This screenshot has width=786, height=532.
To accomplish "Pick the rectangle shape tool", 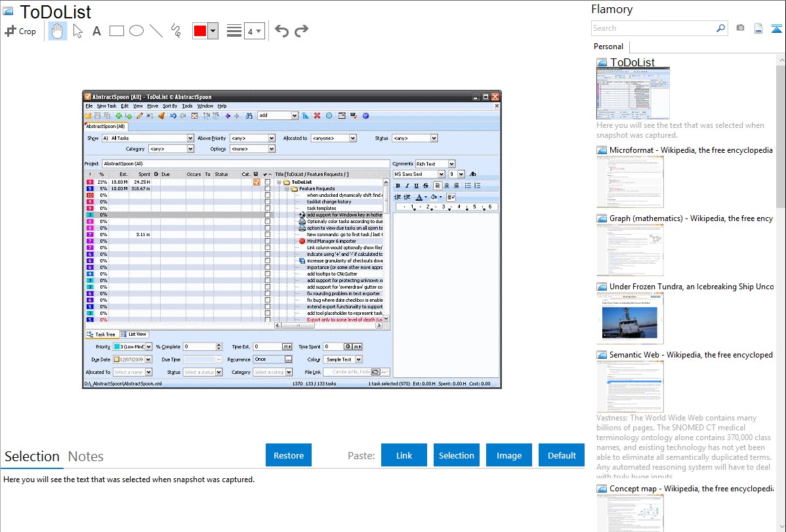I will [117, 31].
